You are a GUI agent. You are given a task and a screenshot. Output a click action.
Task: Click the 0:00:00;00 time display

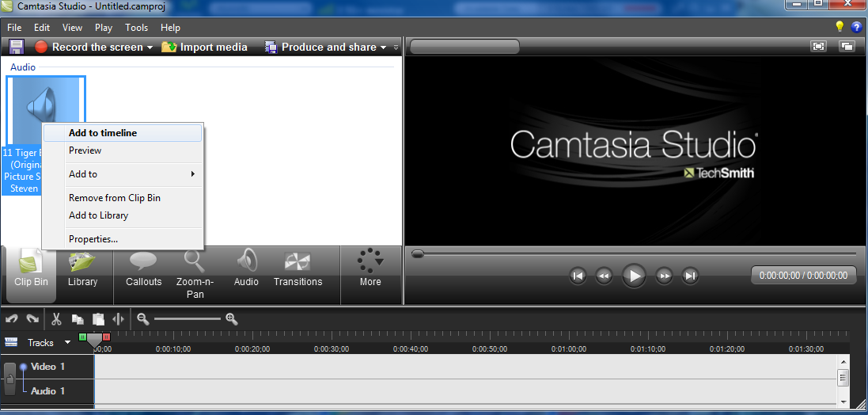(x=803, y=276)
